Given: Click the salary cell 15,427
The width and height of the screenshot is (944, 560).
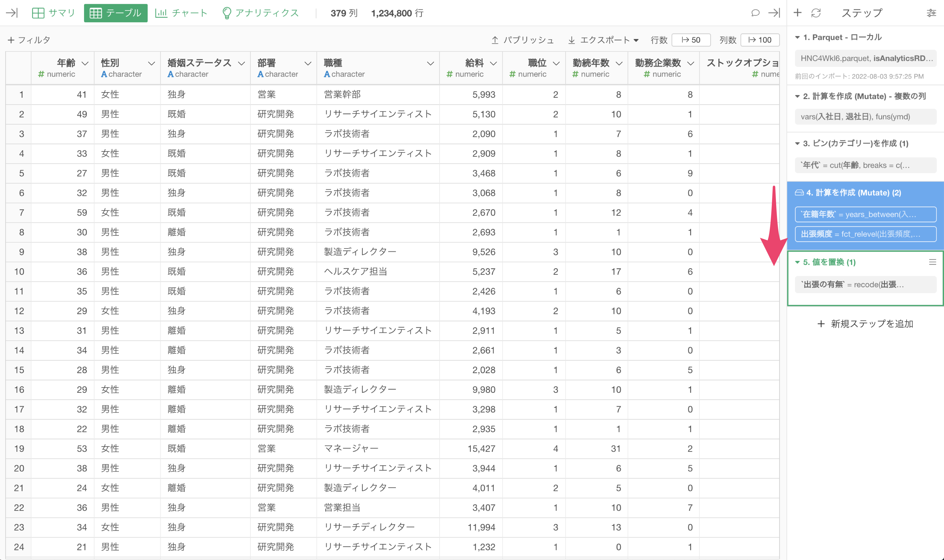Looking at the screenshot, I should point(471,449).
